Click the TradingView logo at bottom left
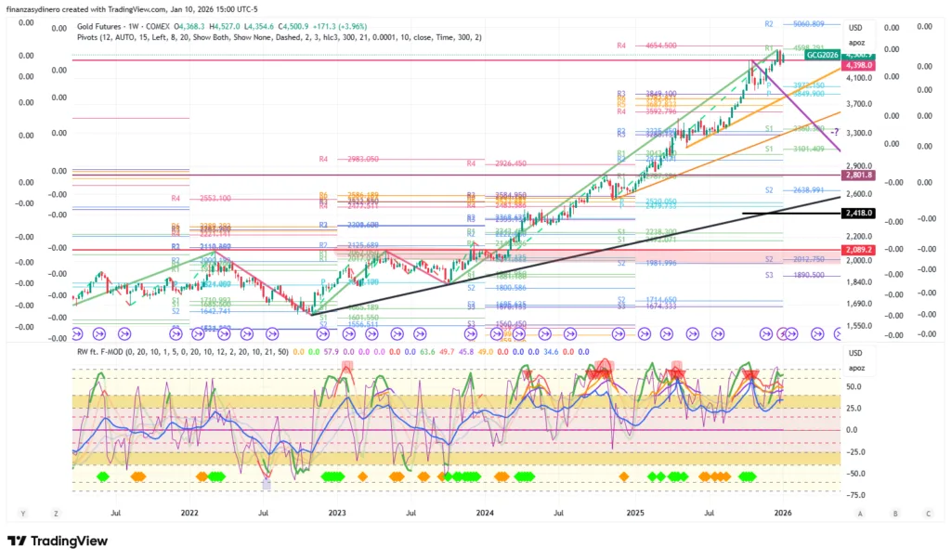The image size is (951, 560). coord(58,541)
